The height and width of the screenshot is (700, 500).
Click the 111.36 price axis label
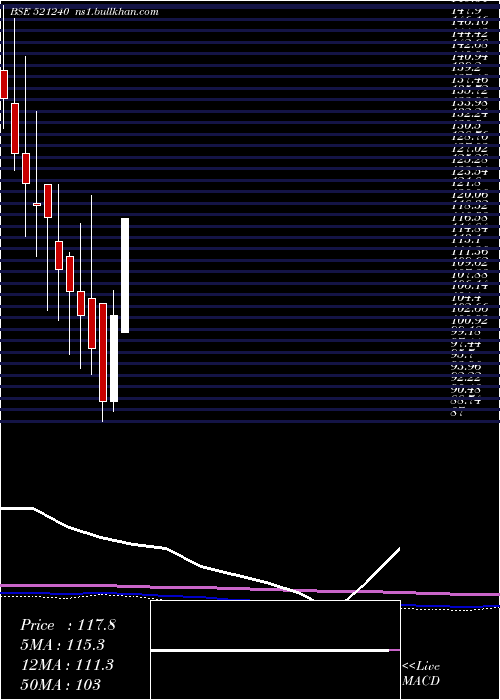click(470, 252)
